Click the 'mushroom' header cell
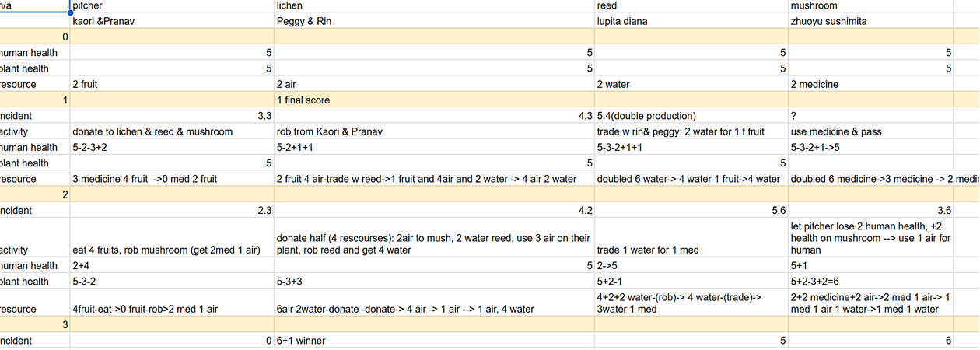Screen dimensions: 980x350 tap(870, 5)
